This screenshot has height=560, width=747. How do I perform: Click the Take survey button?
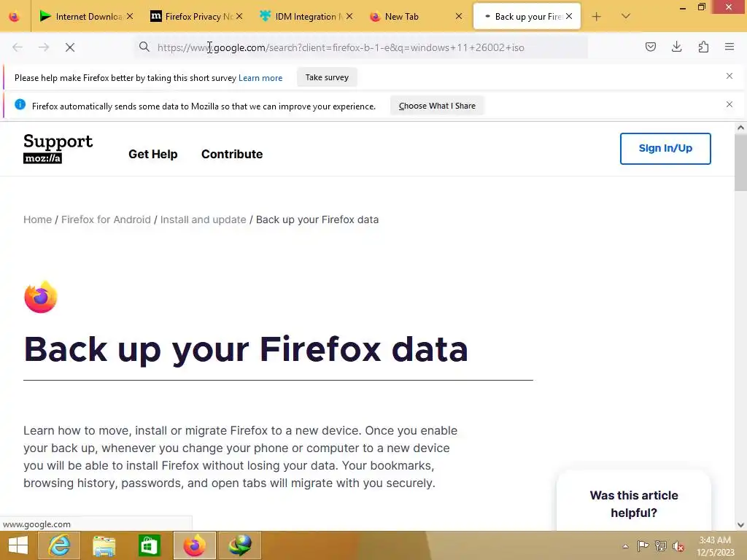click(x=327, y=77)
